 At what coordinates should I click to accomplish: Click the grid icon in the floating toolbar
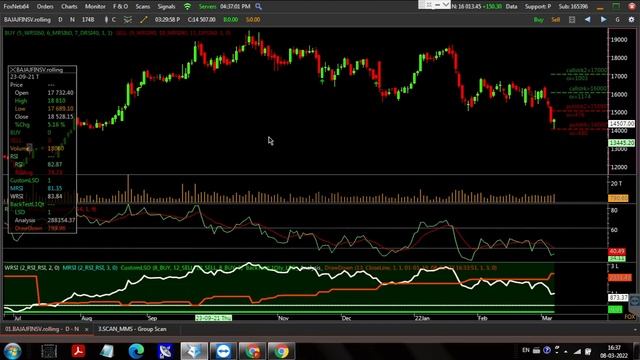coord(429,4)
